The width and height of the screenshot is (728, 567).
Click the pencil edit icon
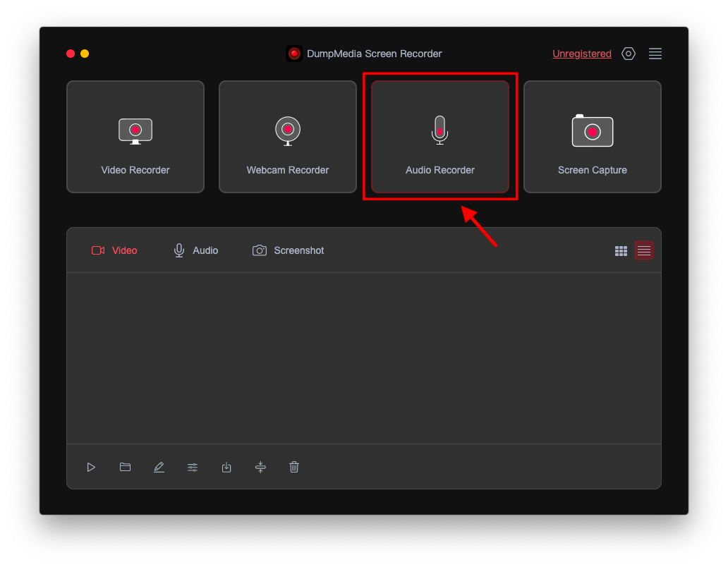click(x=159, y=468)
